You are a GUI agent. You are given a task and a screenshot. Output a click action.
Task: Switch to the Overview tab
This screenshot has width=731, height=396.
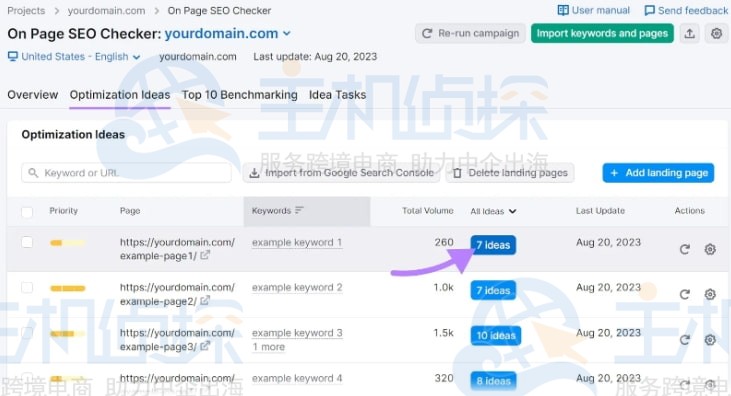pos(33,95)
